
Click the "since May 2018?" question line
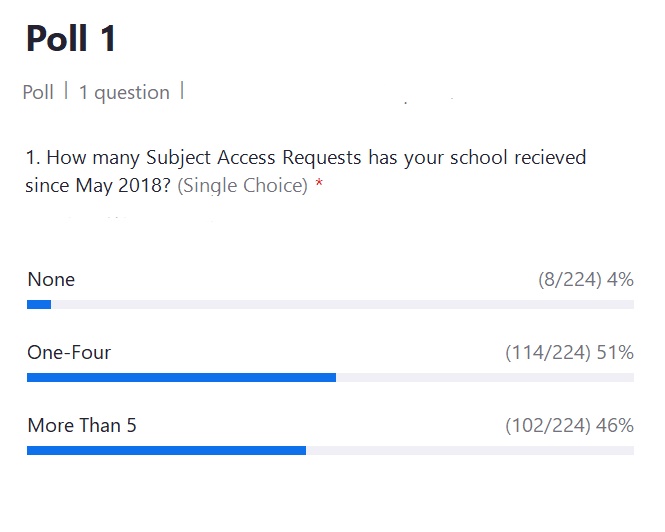(98, 186)
